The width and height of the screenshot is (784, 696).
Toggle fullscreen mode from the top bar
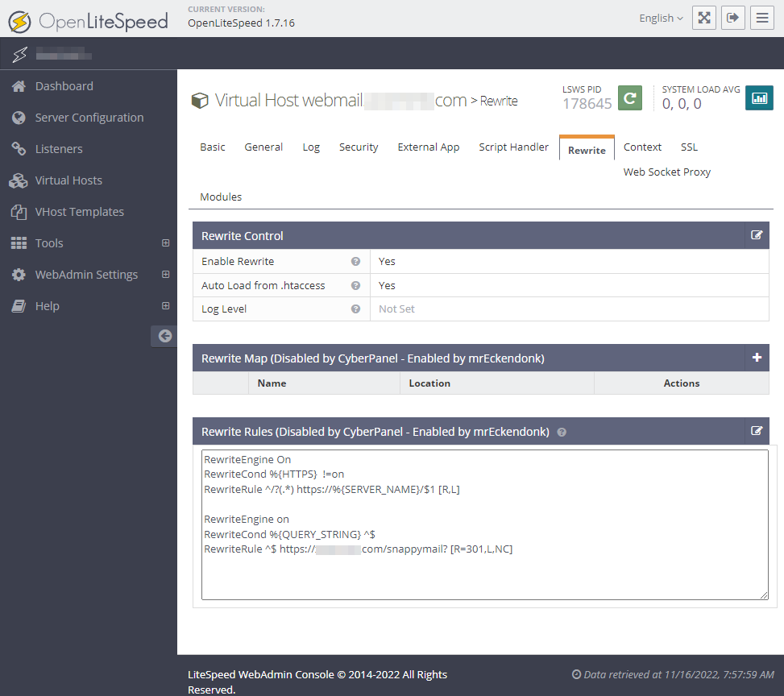click(x=703, y=17)
